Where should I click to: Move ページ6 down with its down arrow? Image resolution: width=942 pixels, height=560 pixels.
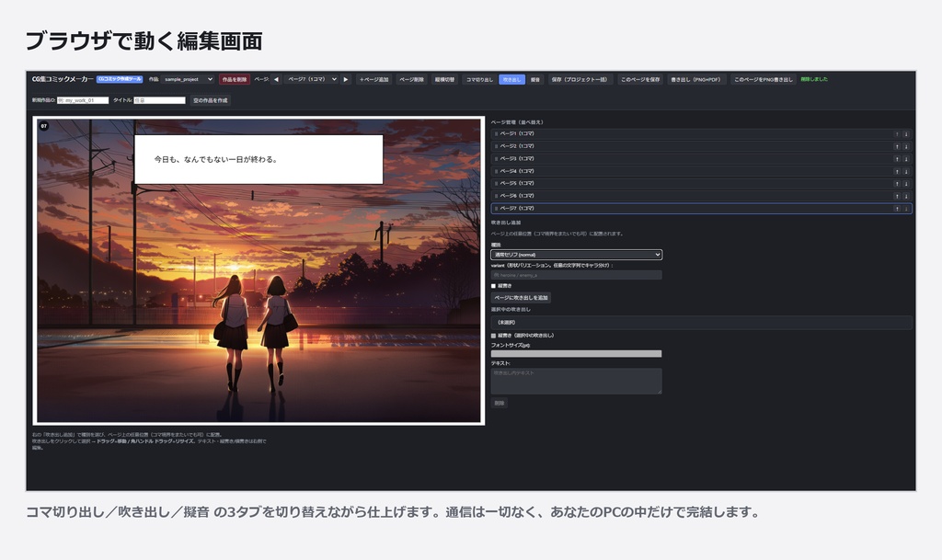point(906,196)
